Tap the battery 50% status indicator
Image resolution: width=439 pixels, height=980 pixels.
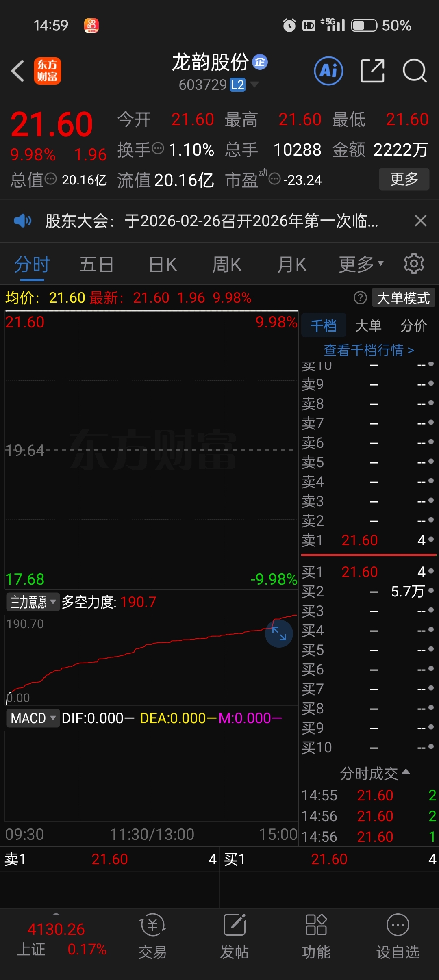(x=381, y=25)
